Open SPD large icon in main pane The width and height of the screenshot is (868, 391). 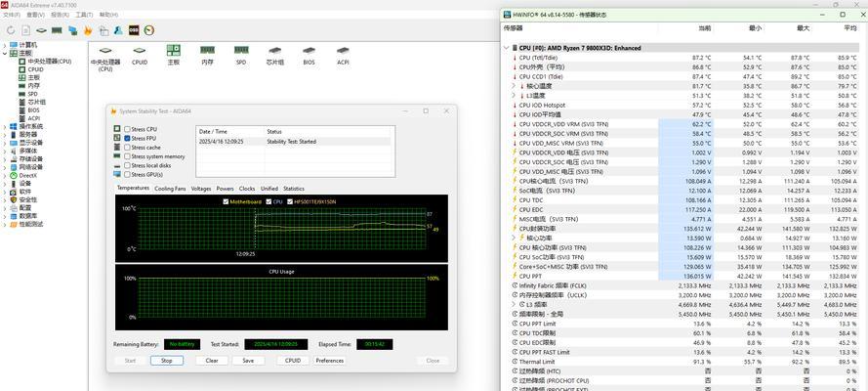point(241,56)
